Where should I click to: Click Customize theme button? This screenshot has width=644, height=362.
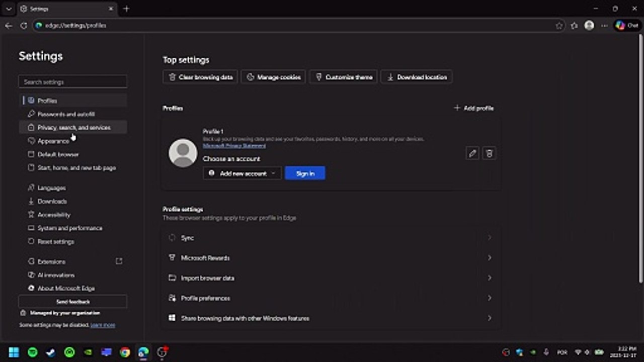[343, 77]
